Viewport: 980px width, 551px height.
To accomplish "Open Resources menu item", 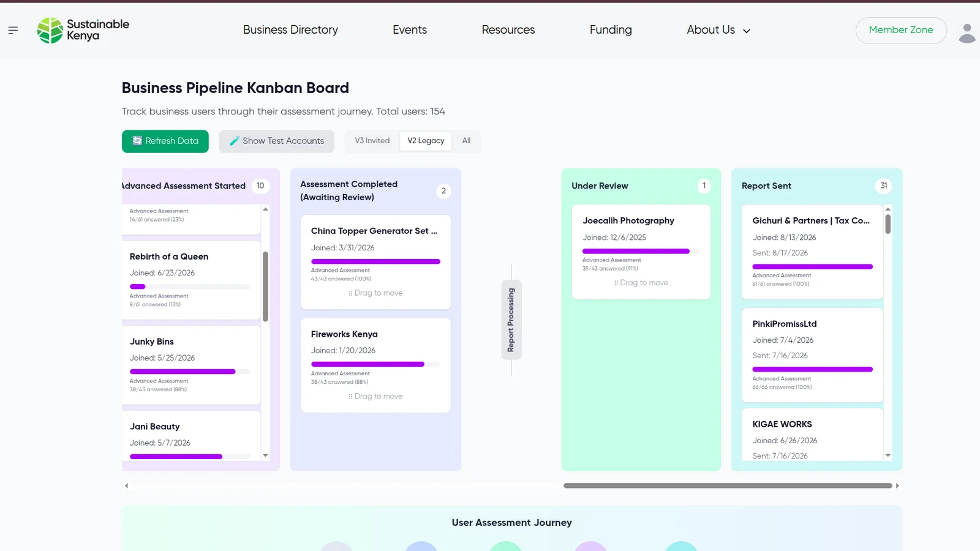I will tap(508, 30).
